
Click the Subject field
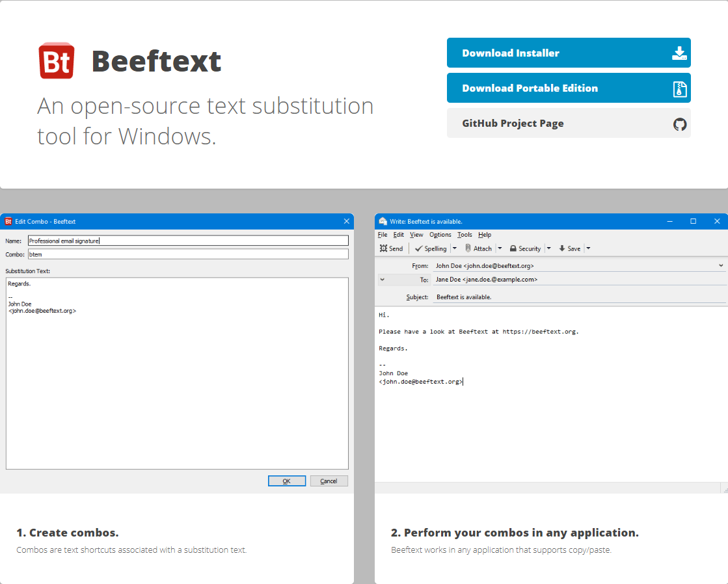tap(579, 297)
